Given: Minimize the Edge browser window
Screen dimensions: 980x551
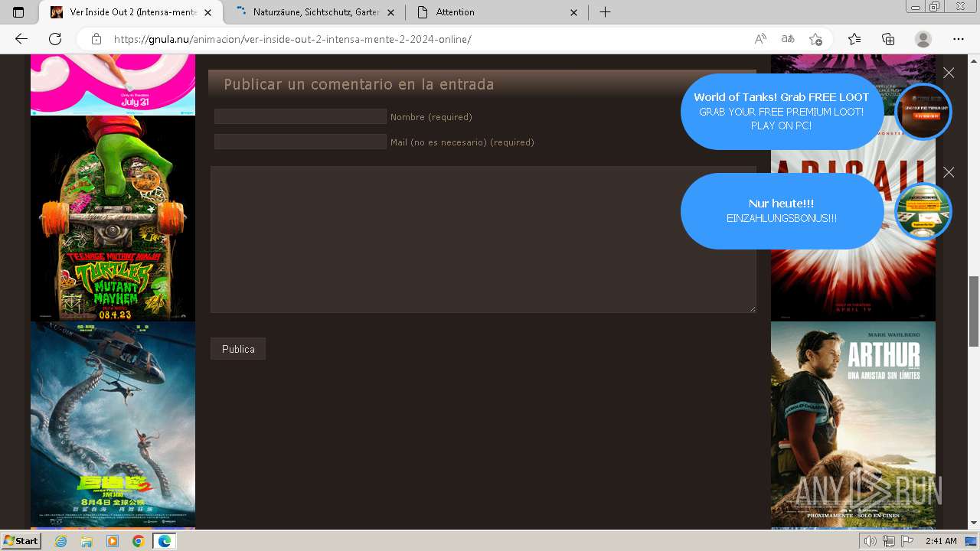Looking at the screenshot, I should (x=916, y=7).
